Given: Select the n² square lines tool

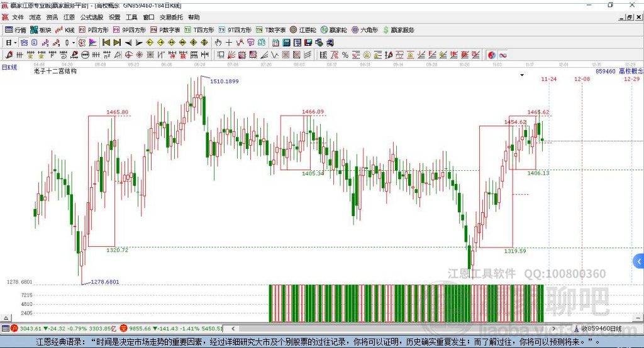Looking at the screenshot, I should click(107, 55).
